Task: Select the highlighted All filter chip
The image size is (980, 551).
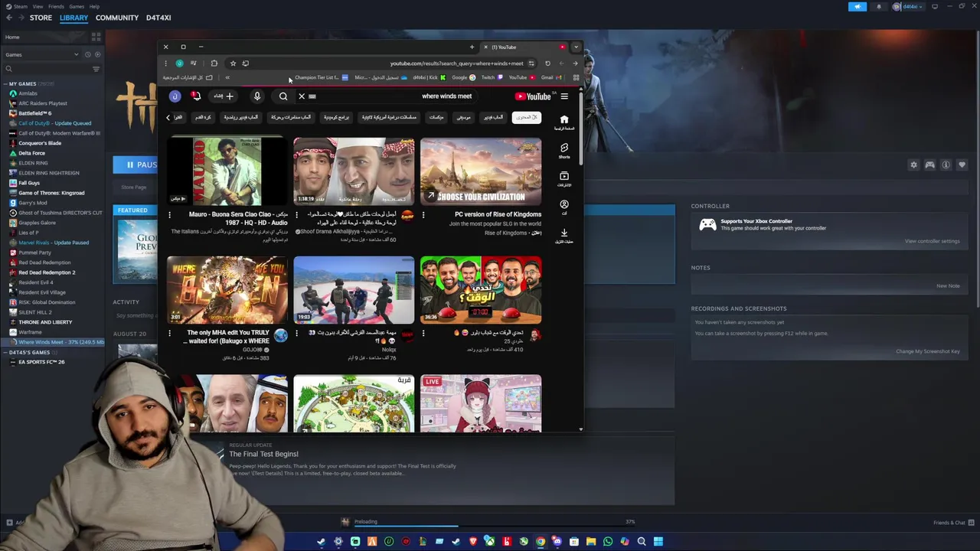Action: tap(526, 117)
